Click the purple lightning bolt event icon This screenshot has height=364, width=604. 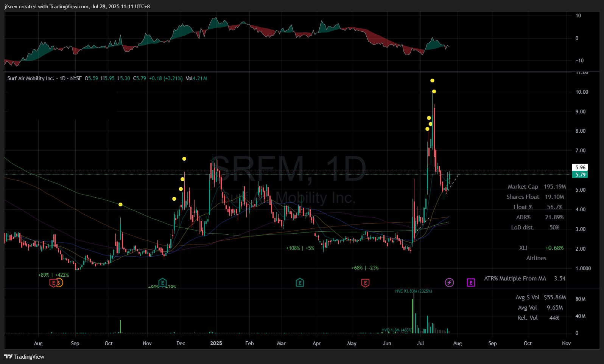pos(449,282)
